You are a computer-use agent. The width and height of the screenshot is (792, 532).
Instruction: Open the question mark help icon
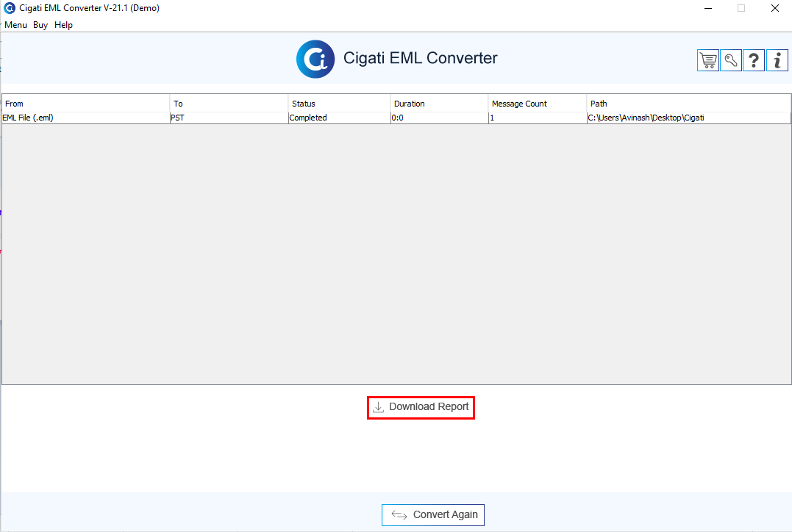(x=754, y=60)
